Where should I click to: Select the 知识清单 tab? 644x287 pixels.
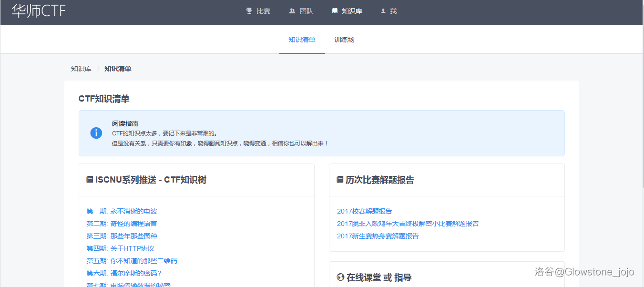coord(302,41)
